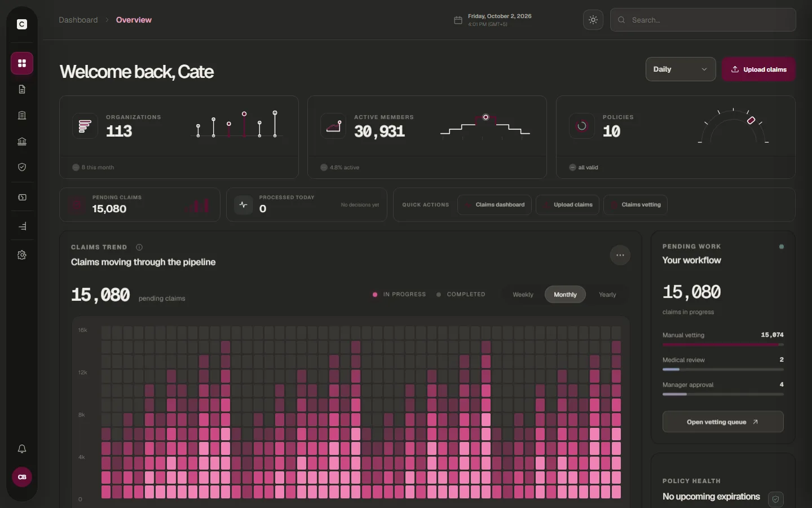Viewport: 812px width, 508px height.
Task: Click the 'all valid' status text
Action: [588, 168]
